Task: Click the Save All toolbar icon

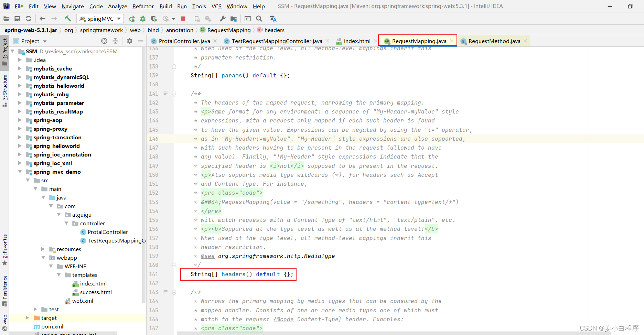Action: click(x=17, y=19)
